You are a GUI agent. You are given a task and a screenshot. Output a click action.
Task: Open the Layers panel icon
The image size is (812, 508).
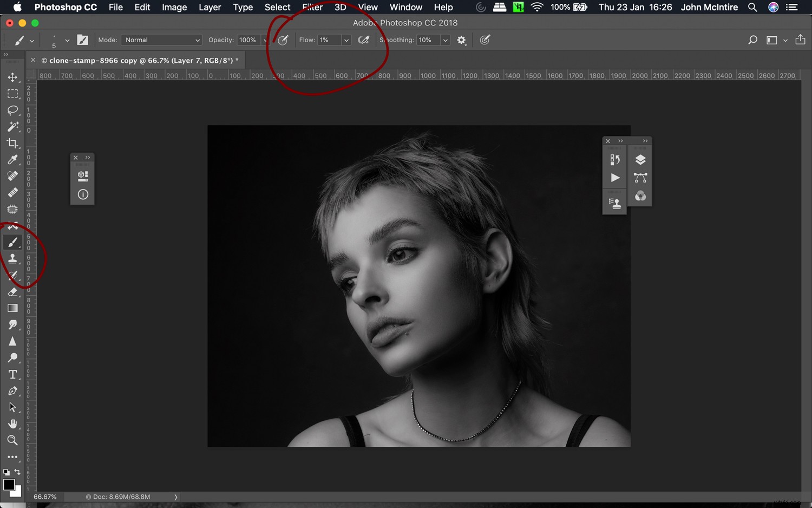click(640, 159)
